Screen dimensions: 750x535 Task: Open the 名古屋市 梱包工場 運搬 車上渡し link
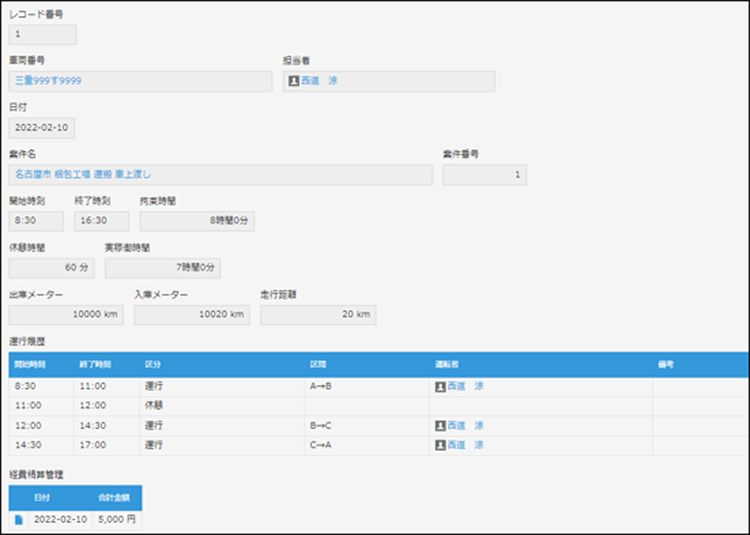tap(83, 174)
